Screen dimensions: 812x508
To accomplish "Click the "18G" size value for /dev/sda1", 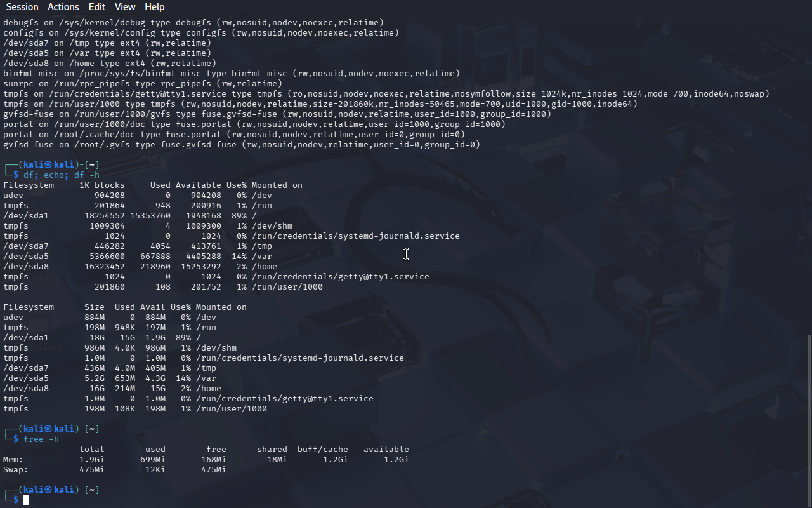I will click(x=97, y=337).
